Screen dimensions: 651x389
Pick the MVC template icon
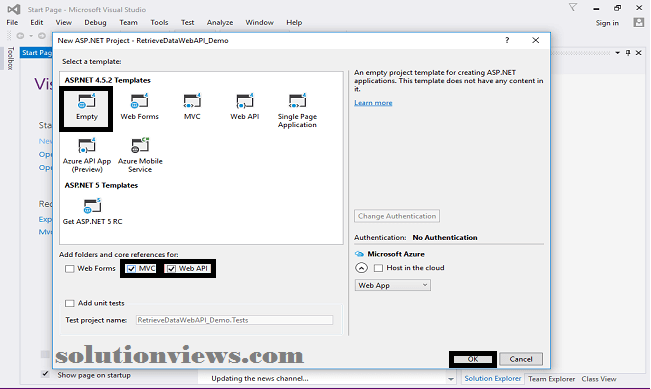(x=192, y=108)
